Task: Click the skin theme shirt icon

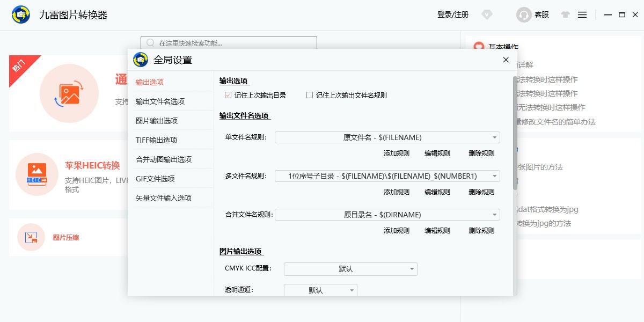Action: point(565,15)
